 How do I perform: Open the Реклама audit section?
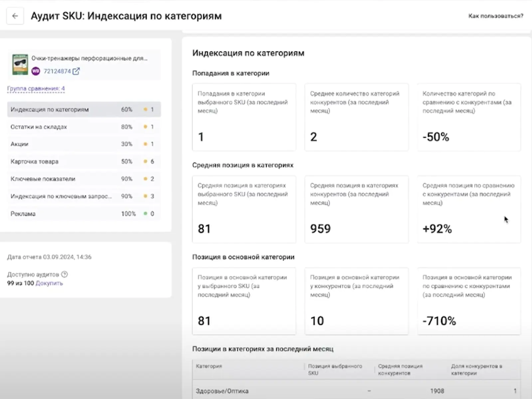pos(84,214)
